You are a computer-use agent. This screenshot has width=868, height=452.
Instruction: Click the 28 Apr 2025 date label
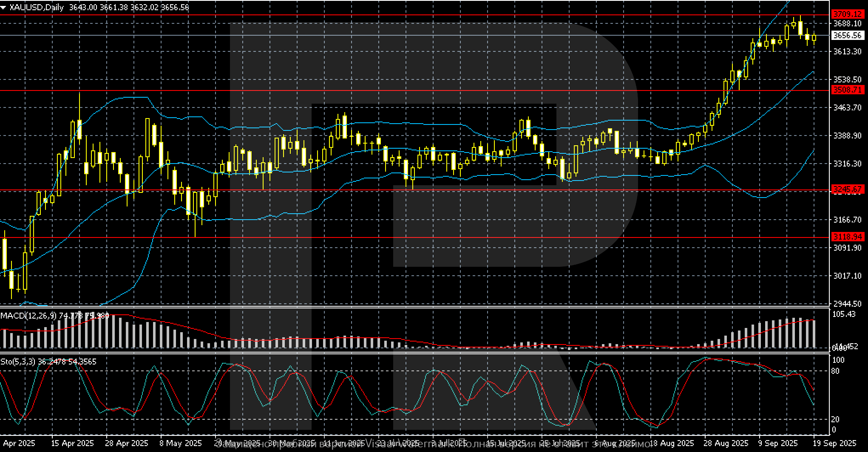(127, 443)
